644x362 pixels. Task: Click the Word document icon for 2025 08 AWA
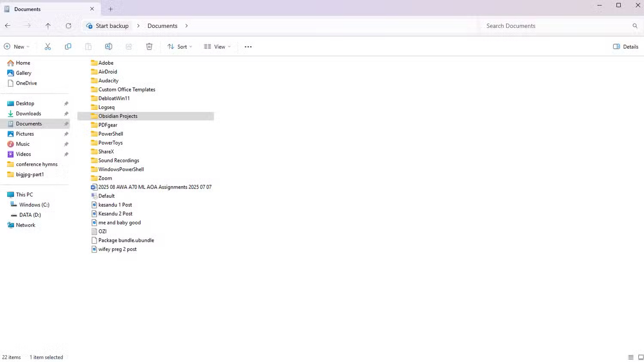(x=94, y=187)
